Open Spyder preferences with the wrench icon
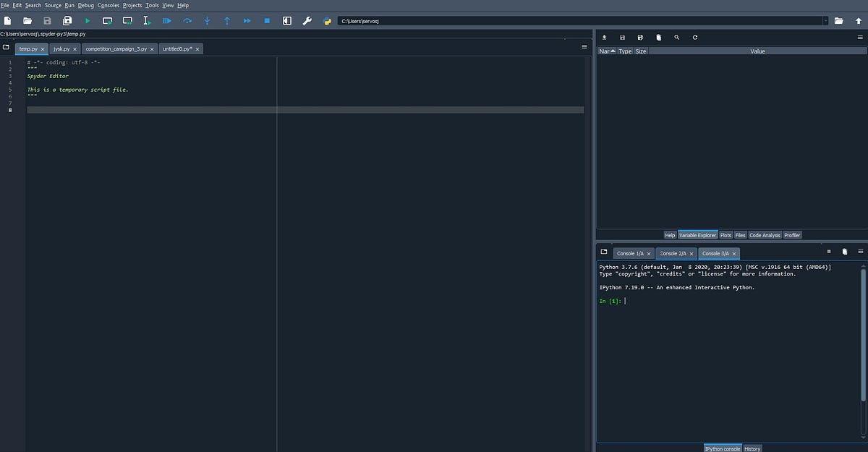Viewport: 868px width, 452px height. 307,21
